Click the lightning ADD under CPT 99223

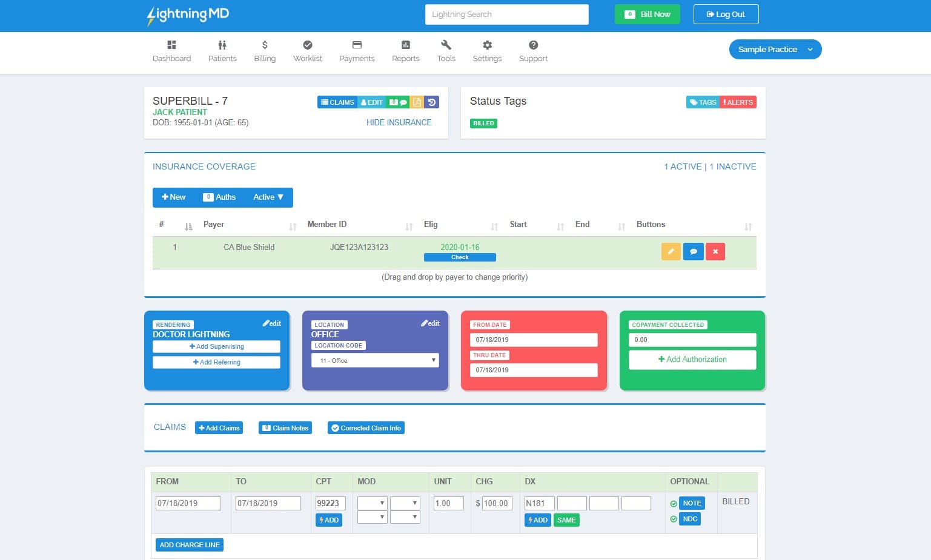[329, 519]
